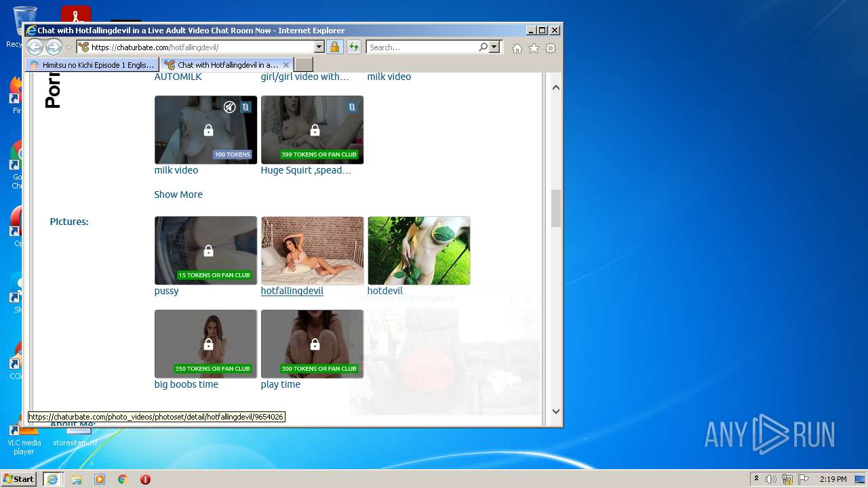This screenshot has width=868, height=488.
Task: Open the Home page icon
Action: (x=517, y=48)
